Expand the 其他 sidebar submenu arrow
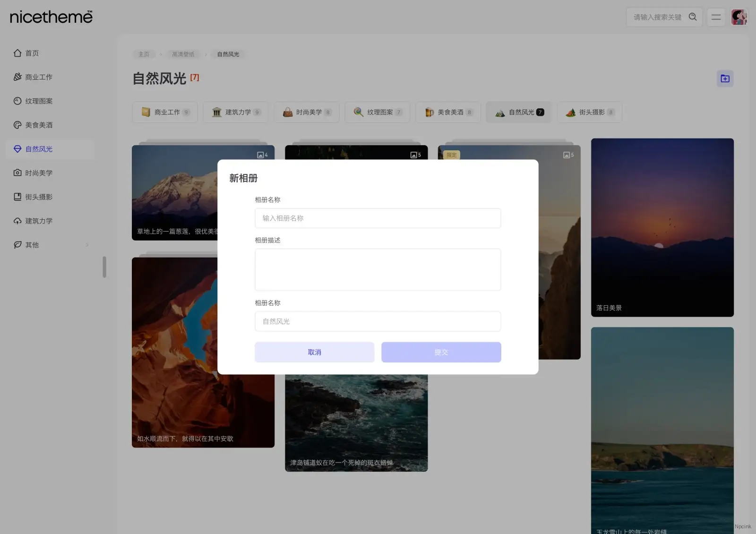This screenshot has width=756, height=534. click(x=87, y=245)
